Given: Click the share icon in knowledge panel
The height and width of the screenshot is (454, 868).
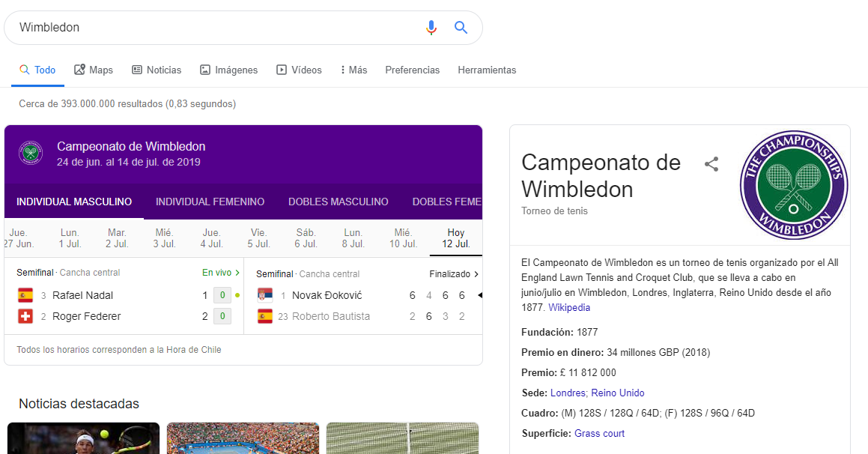Looking at the screenshot, I should click(711, 165).
